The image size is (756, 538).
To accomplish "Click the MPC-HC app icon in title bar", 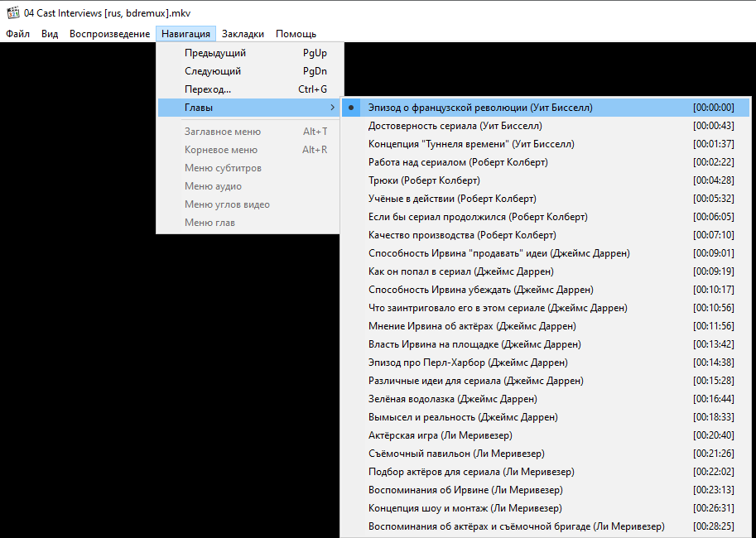I will pyautogui.click(x=12, y=12).
